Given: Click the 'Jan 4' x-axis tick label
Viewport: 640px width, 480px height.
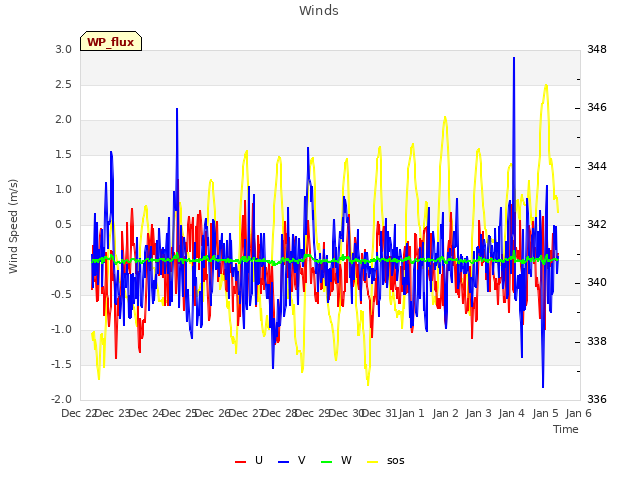Looking at the screenshot, I should (x=511, y=413).
